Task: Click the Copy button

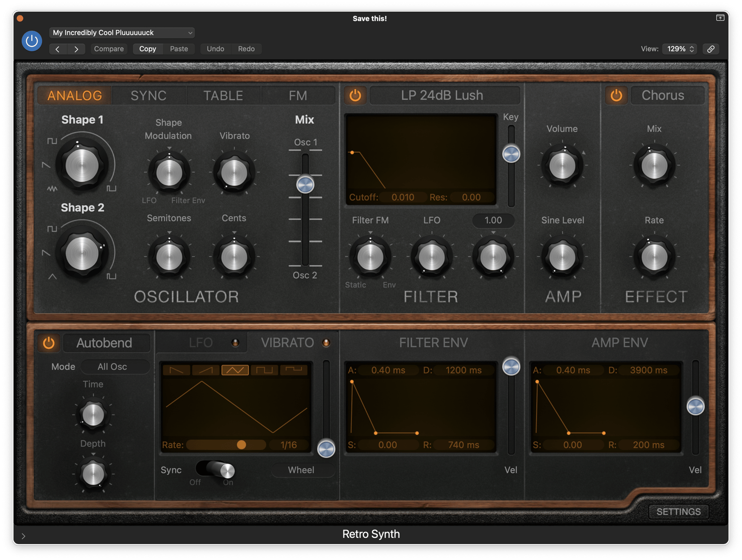Action: [147, 49]
